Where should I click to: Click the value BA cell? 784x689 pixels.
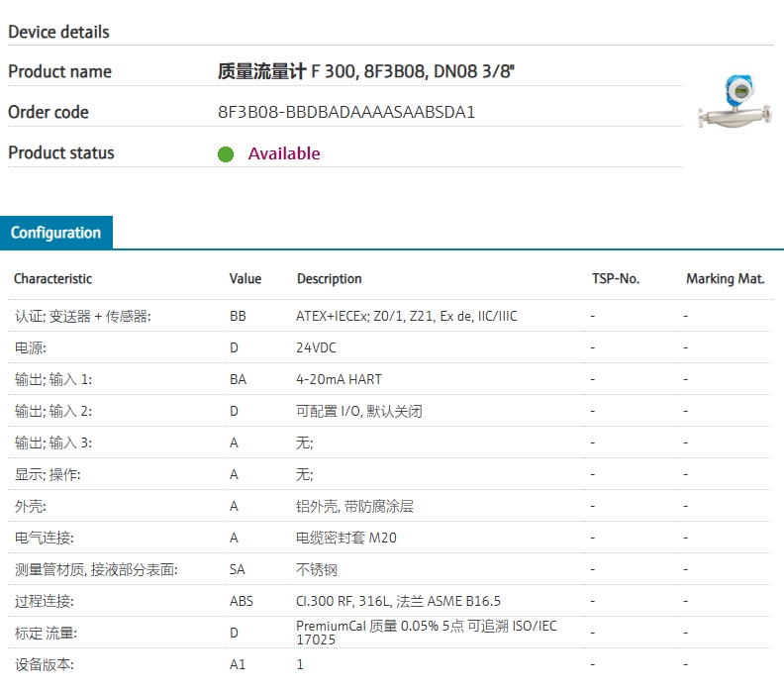pos(238,379)
